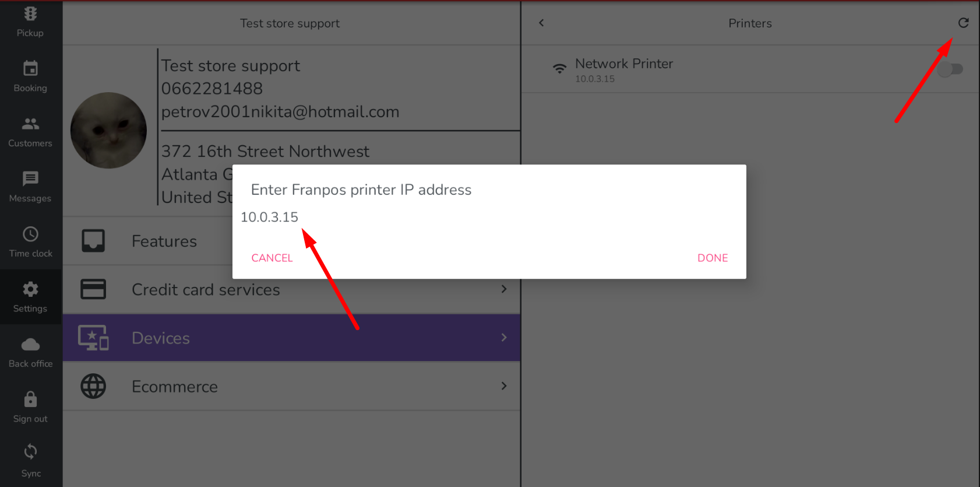Run Sync from the sidebar
980x487 pixels.
[x=30, y=461]
